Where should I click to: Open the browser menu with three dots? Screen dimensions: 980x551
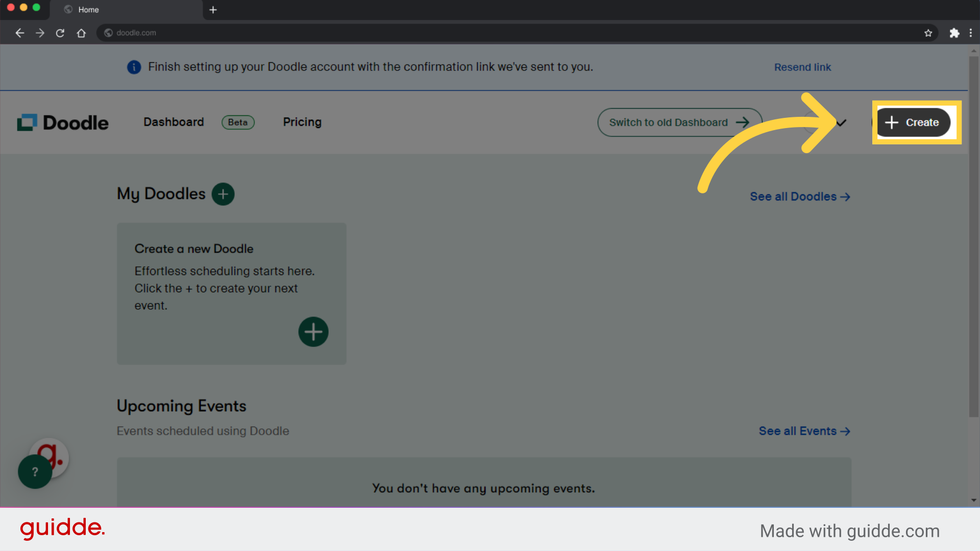click(x=972, y=33)
